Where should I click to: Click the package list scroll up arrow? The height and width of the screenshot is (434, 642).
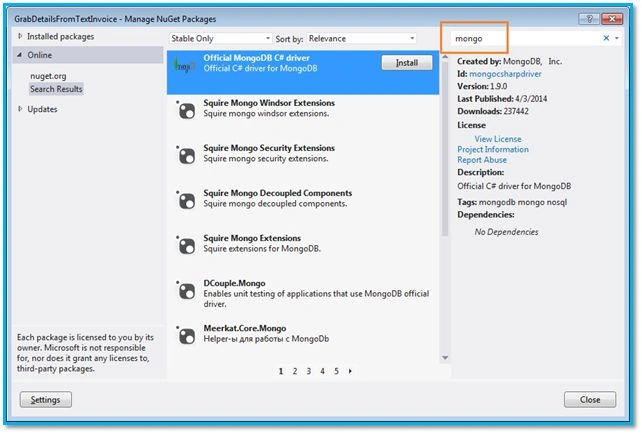445,57
